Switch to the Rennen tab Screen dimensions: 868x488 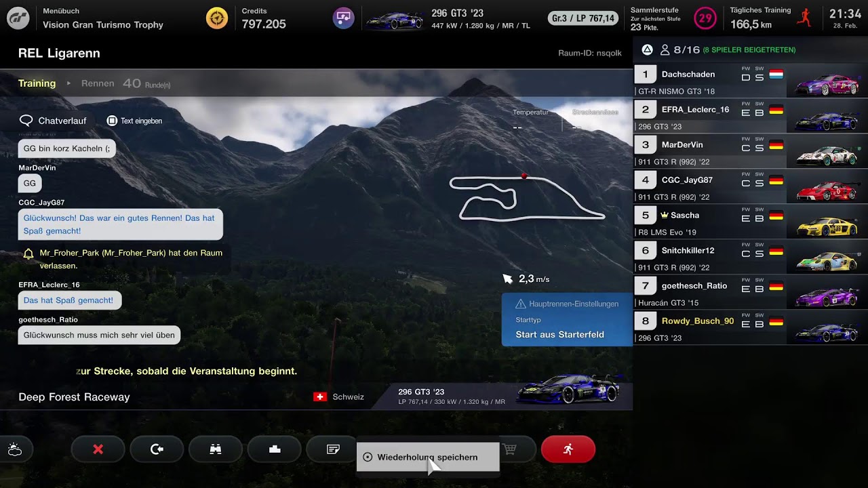98,83
